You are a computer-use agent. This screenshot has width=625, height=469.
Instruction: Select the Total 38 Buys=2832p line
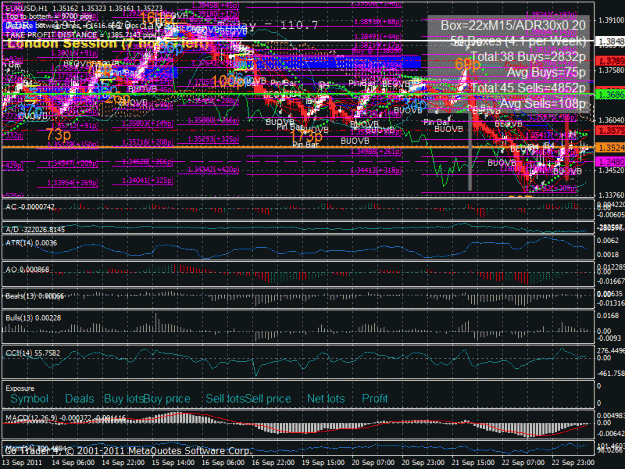click(528, 57)
